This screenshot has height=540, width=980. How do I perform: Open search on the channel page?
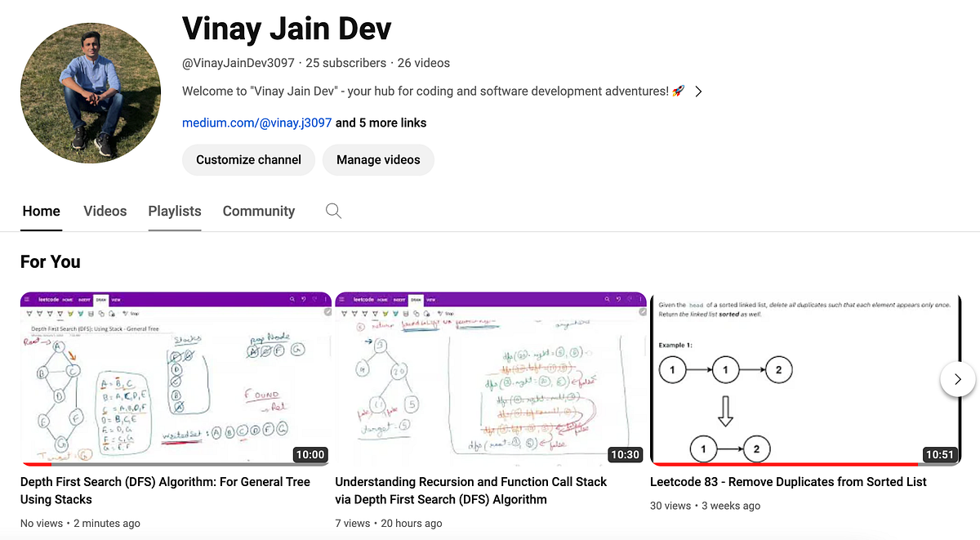pos(333,211)
